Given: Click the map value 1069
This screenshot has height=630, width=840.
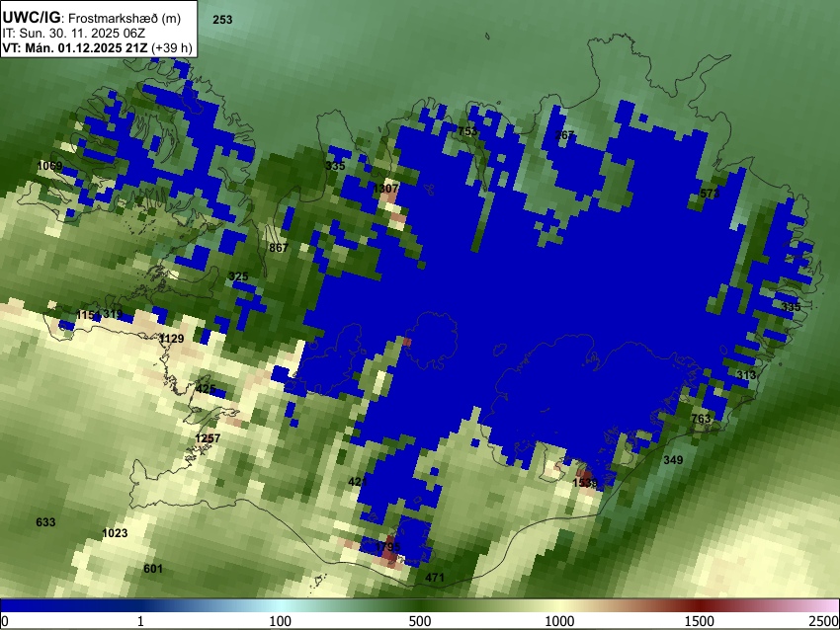Looking at the screenshot, I should [49, 166].
